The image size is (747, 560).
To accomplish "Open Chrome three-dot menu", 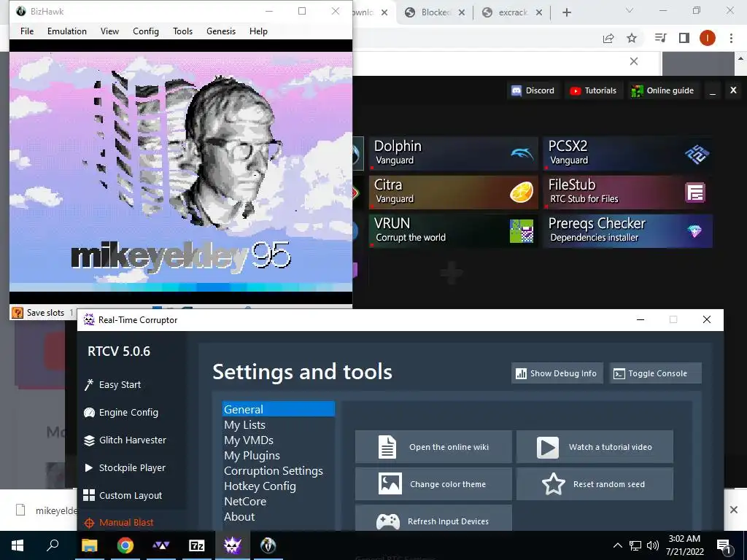I will click(x=731, y=38).
